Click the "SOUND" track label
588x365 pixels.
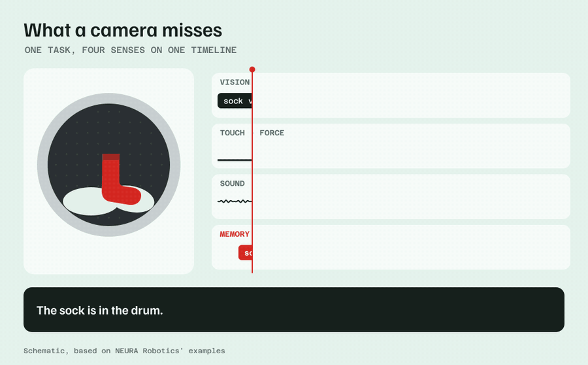click(232, 184)
